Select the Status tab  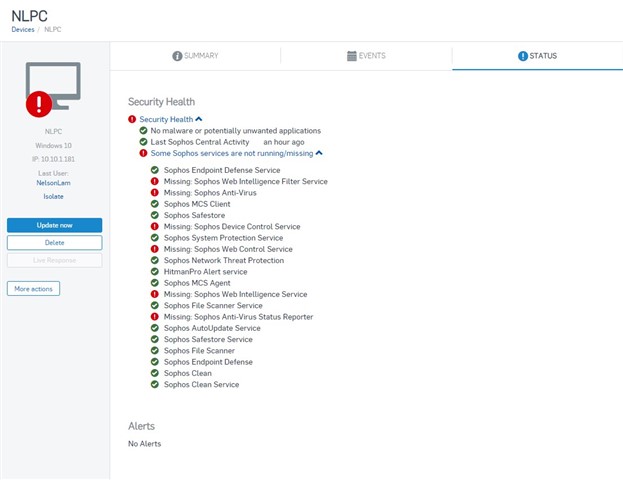point(538,56)
